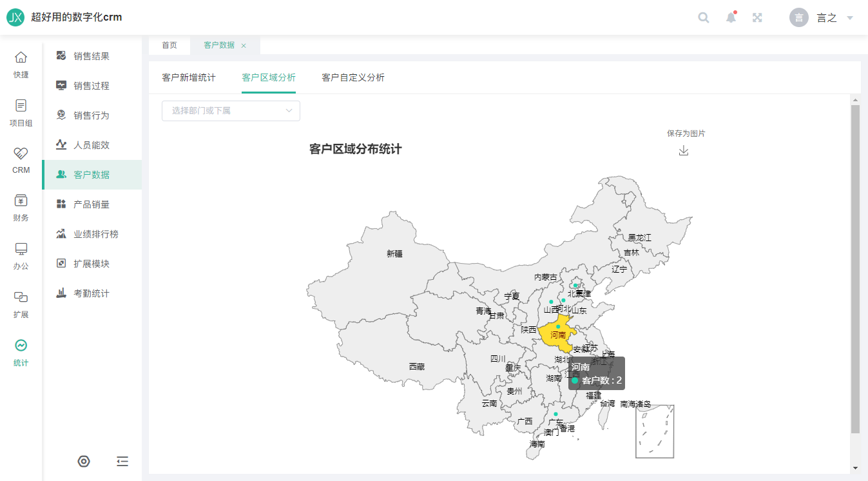Image resolution: width=868 pixels, height=481 pixels.
Task: Toggle fullscreen expand icon
Action: (x=758, y=17)
